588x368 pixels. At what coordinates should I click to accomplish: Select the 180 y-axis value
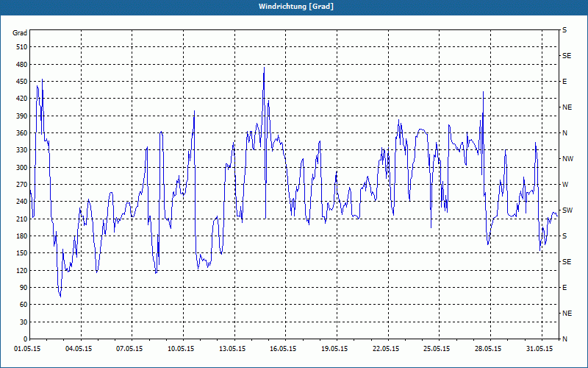point(21,236)
